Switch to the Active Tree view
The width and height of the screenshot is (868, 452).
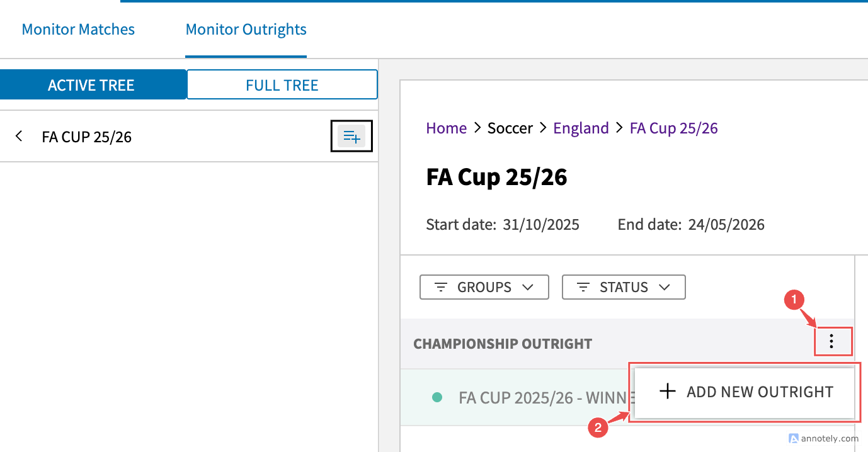[x=92, y=85]
